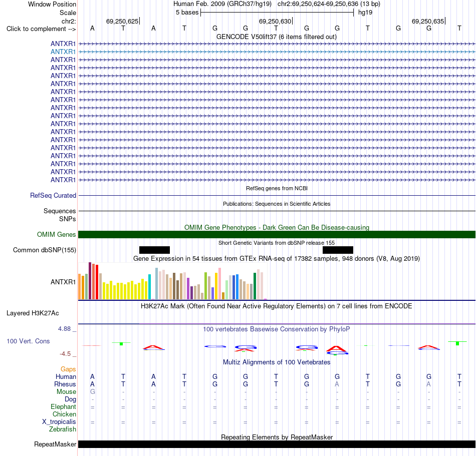476x456 pixels.
Task: Click 'Repeating Elements by RepeatMasker' title
Action: point(277,437)
